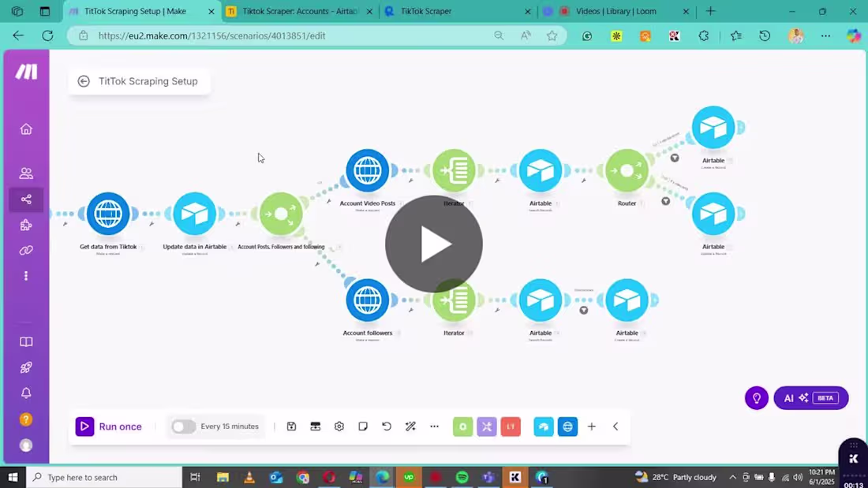Play the video with the large play button

pos(434,244)
